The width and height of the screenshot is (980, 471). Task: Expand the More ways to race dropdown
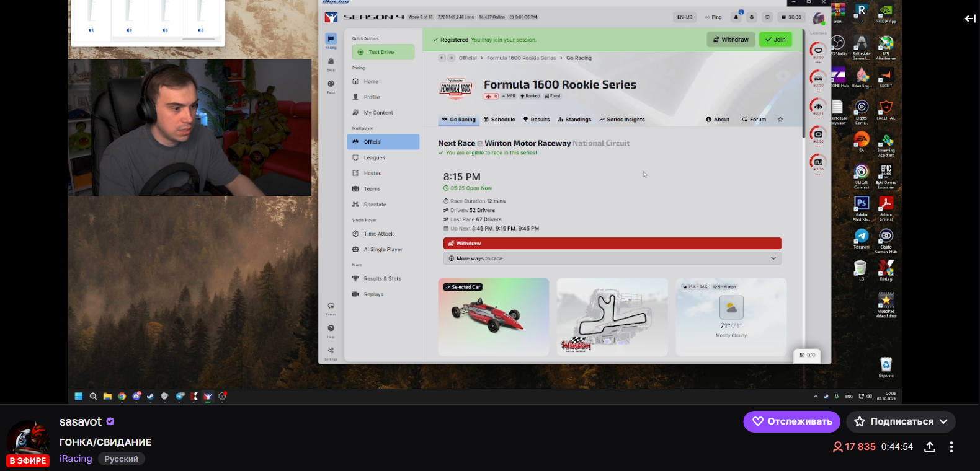612,258
